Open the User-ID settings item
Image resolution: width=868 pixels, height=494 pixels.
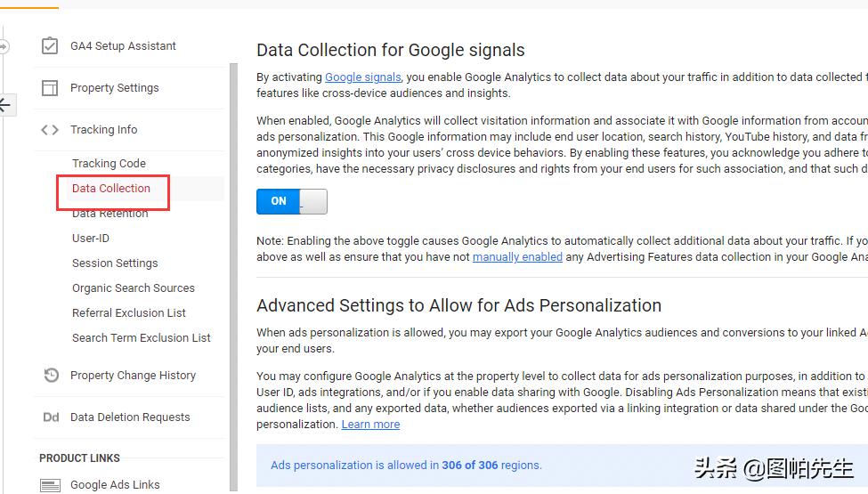click(90, 239)
